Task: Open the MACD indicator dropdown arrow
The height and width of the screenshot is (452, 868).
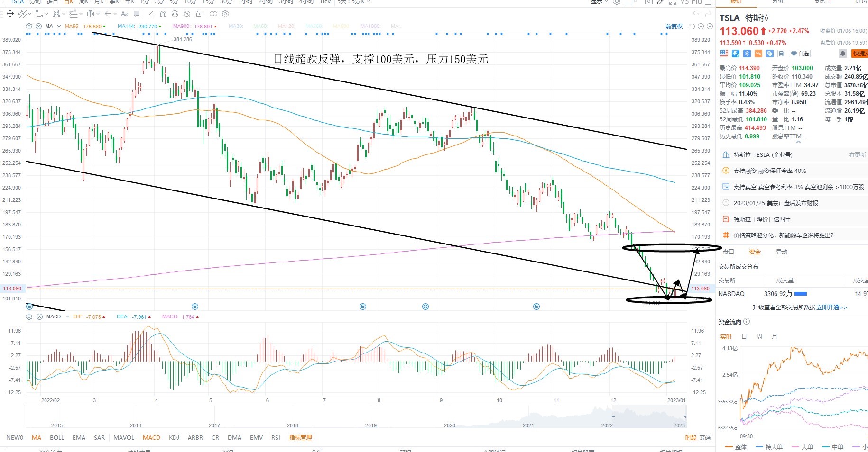Action: click(67, 316)
